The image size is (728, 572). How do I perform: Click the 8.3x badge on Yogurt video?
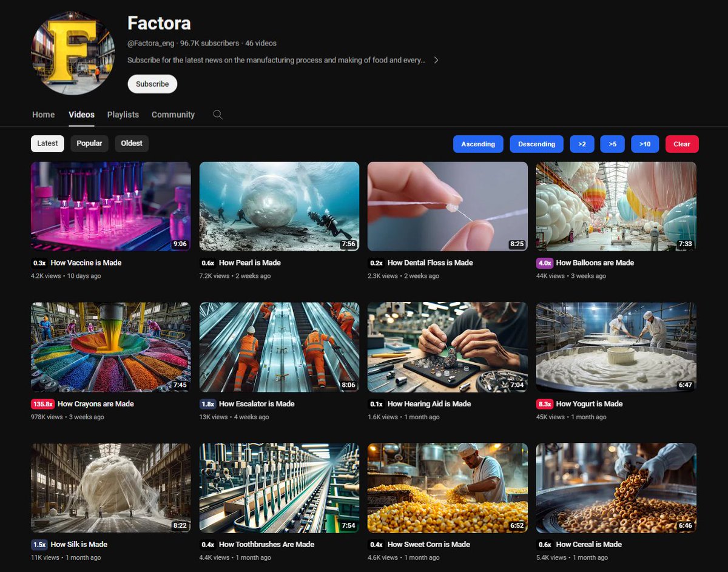tap(545, 403)
